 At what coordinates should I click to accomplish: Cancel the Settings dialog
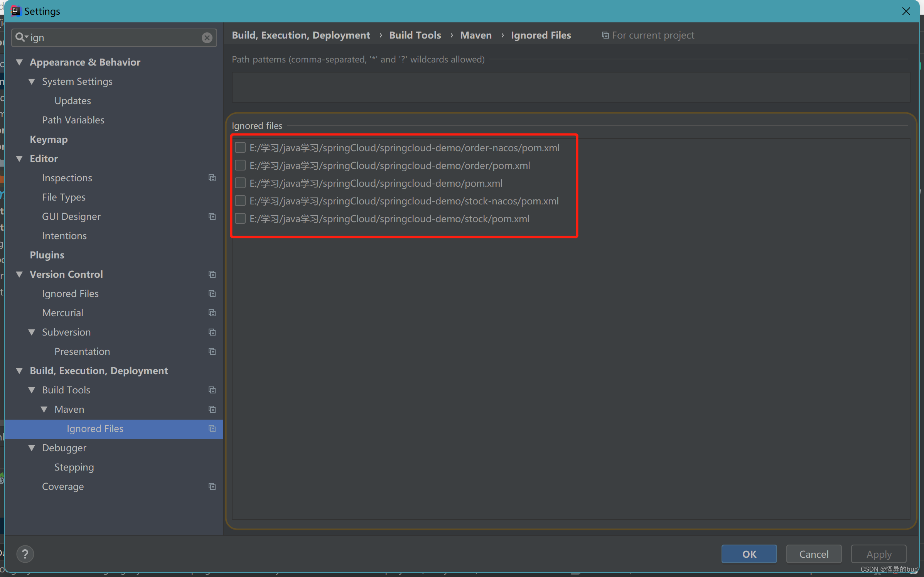tap(814, 554)
